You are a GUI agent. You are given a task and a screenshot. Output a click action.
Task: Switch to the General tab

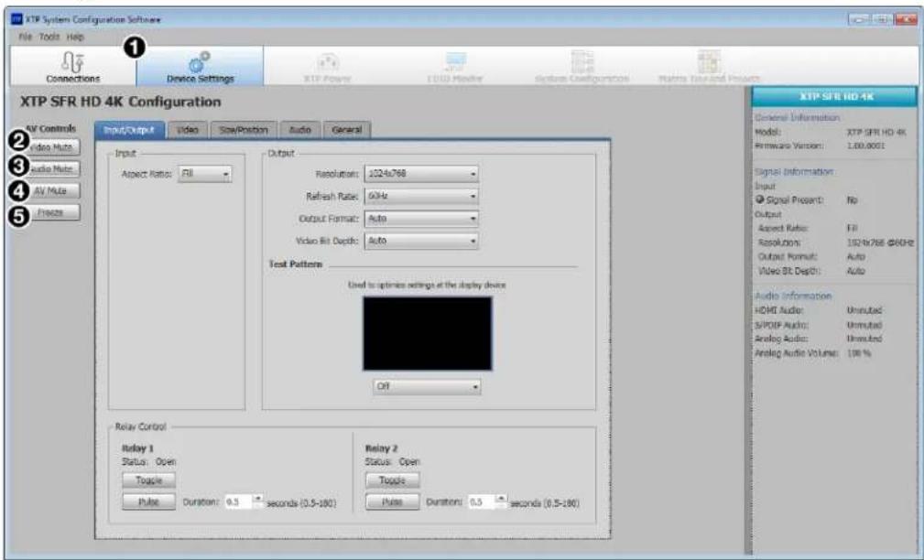pos(346,130)
